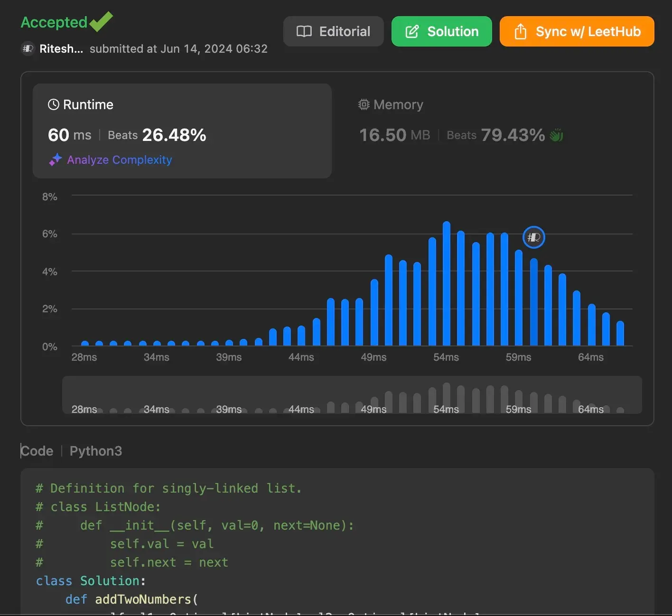Viewport: 672px width, 616px height.
Task: Click the book icon on the Editorial button
Action: pyautogui.click(x=304, y=32)
